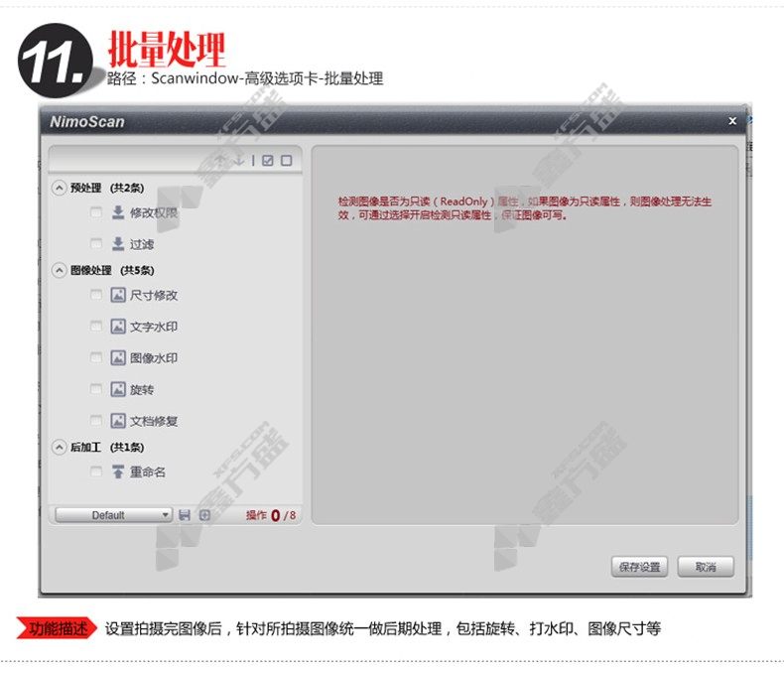The width and height of the screenshot is (784, 673).
Task: Click the 操作 0/8 counter
Action: pyautogui.click(x=271, y=515)
